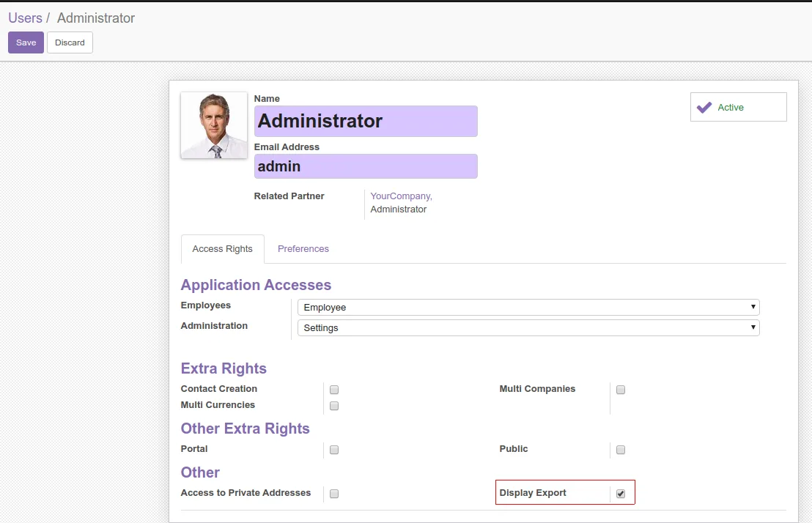
Task: Go back to Users breadcrumb
Action: click(x=25, y=18)
